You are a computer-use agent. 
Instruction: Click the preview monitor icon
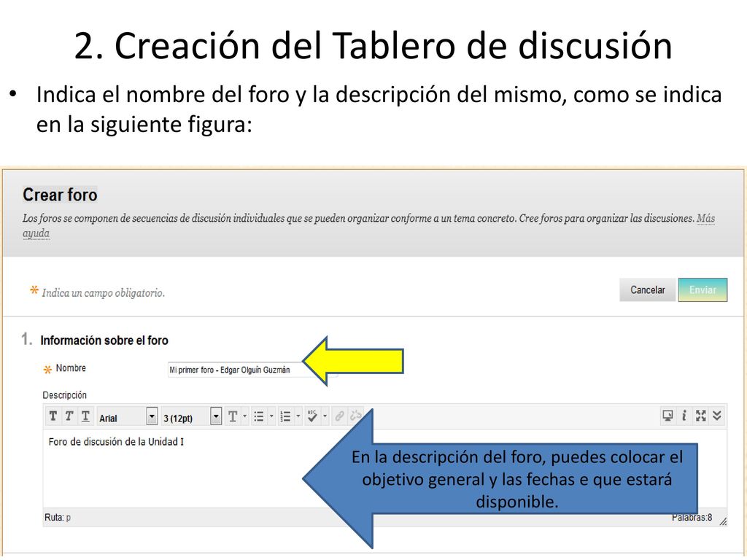668,416
